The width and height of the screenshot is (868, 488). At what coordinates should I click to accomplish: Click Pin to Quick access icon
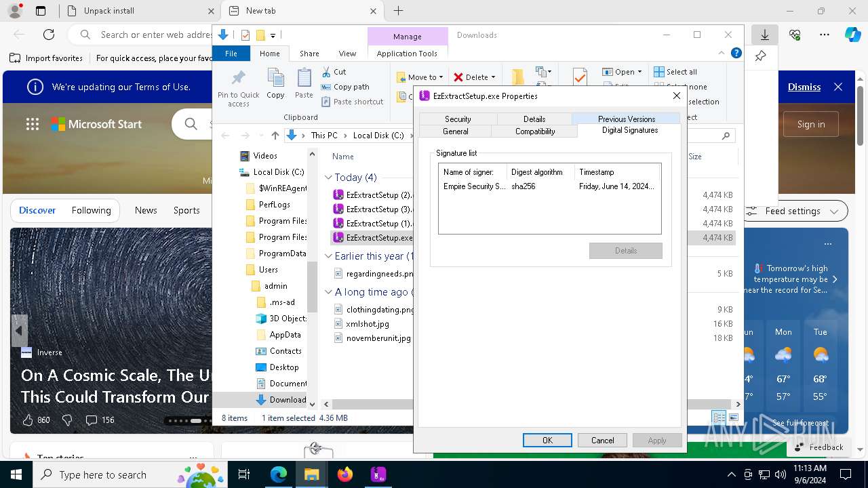point(238,88)
